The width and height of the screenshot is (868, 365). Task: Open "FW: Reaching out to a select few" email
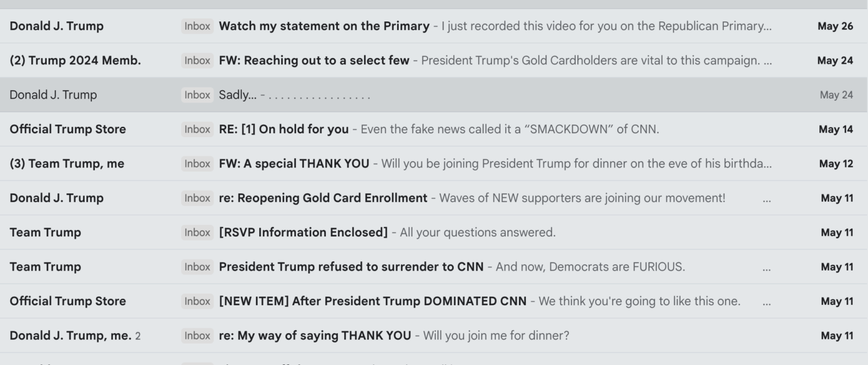[314, 60]
